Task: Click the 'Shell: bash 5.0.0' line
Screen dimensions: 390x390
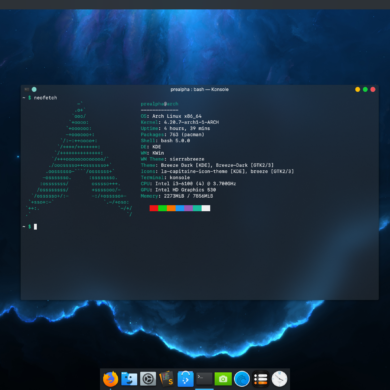Action: 165,141
